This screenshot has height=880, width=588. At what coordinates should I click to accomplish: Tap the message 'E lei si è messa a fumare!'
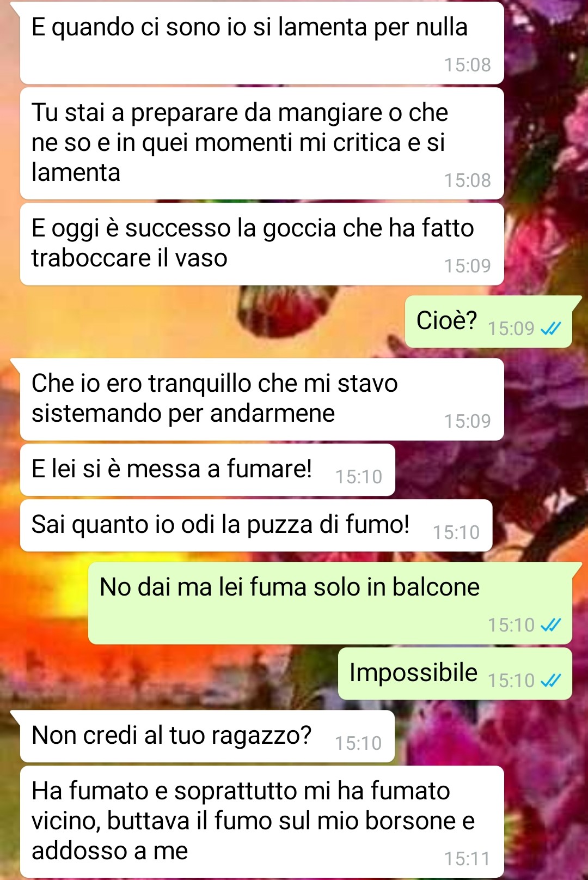(x=207, y=470)
